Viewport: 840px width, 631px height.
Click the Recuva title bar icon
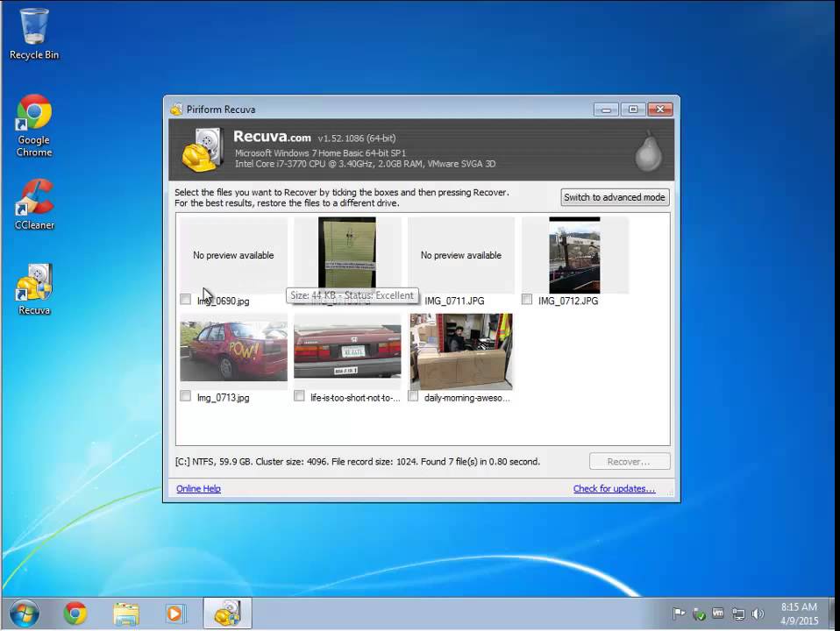point(176,110)
